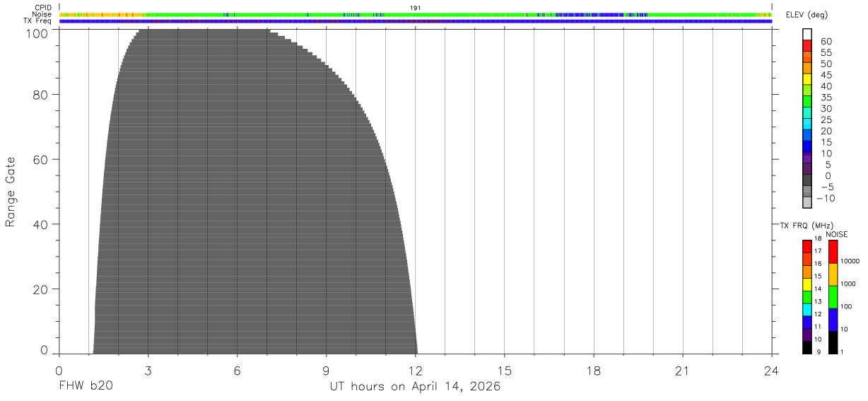
Task: Select the red segment of NOISE color bar
Action: pos(833,252)
